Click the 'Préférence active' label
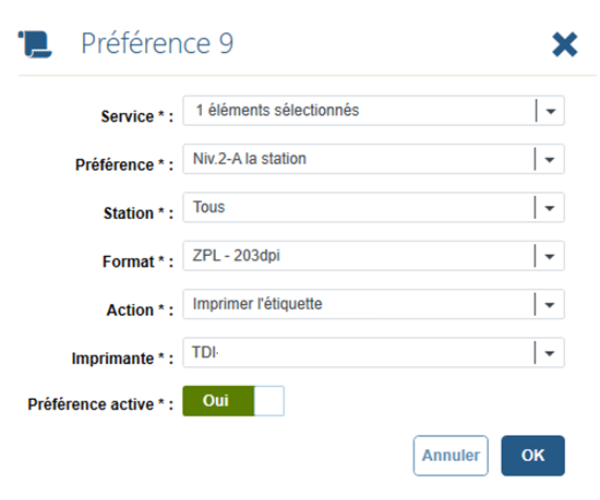600x500 pixels. [90, 404]
